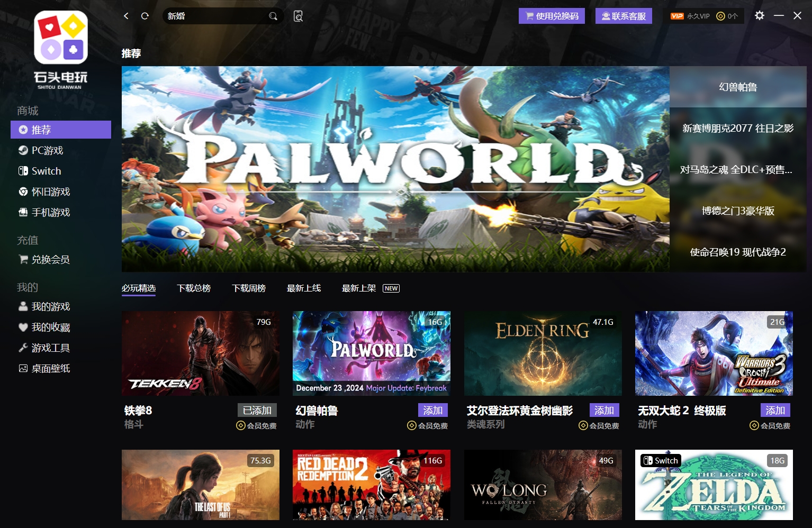
Task: Open Red Dead Redemption 2 thumbnail
Action: pyautogui.click(x=372, y=485)
